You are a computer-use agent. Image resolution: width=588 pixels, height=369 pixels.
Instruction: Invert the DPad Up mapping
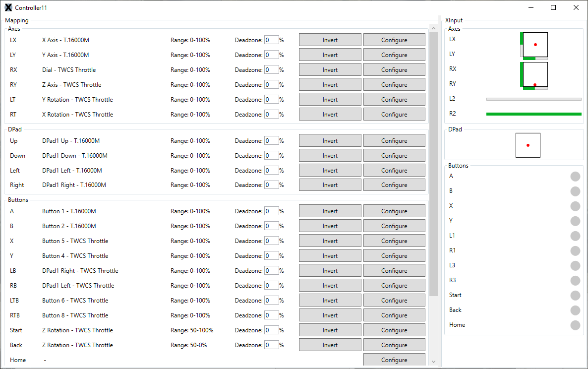pyautogui.click(x=330, y=141)
